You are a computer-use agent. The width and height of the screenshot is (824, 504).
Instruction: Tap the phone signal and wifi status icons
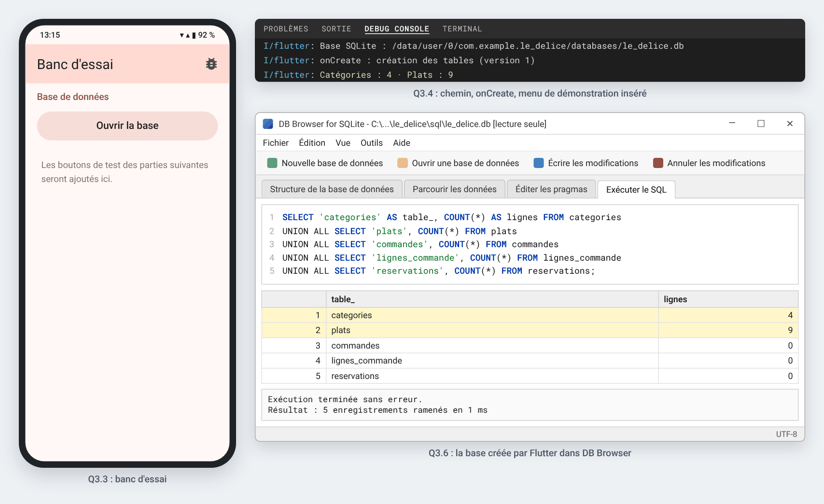(x=185, y=35)
